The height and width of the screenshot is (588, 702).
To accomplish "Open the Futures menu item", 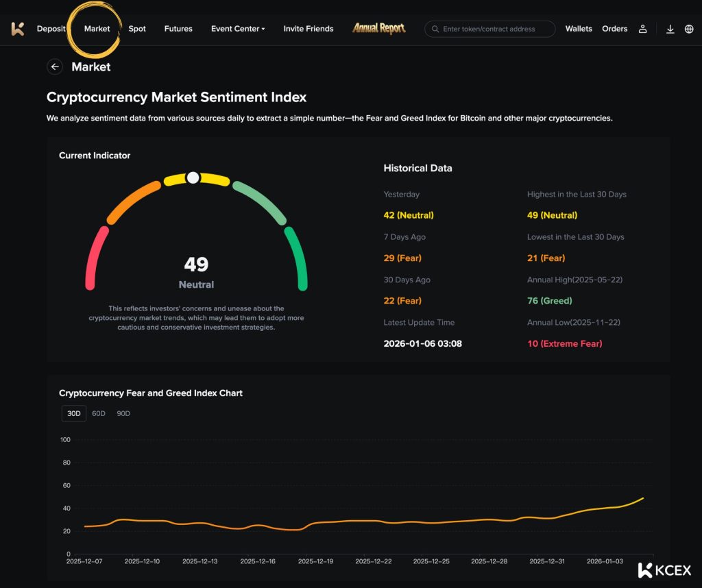I will pos(178,29).
